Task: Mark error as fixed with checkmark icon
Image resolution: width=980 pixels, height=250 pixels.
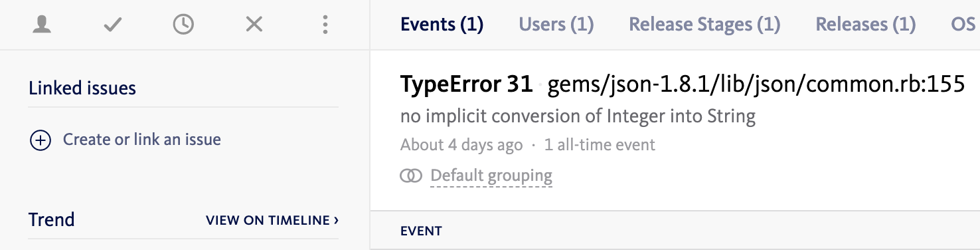Action: pos(113,25)
